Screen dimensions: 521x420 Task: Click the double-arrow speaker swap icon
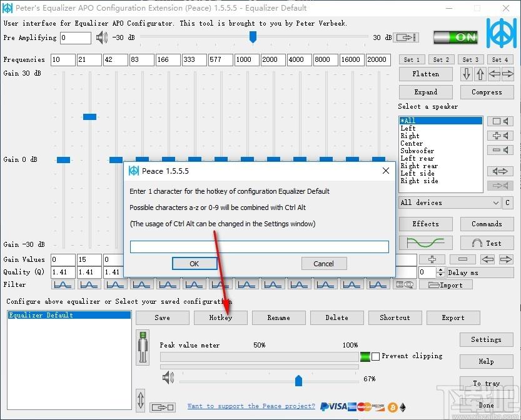pyautogui.click(x=500, y=171)
